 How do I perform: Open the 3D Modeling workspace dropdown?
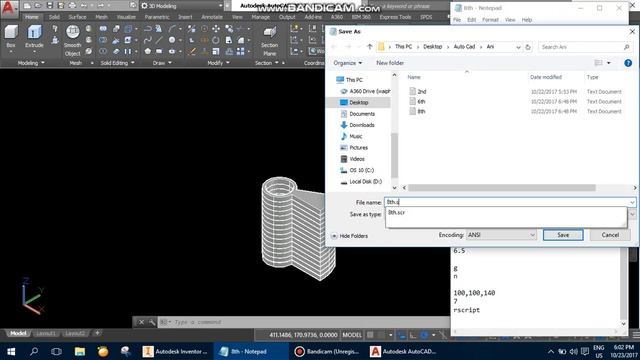[182, 6]
